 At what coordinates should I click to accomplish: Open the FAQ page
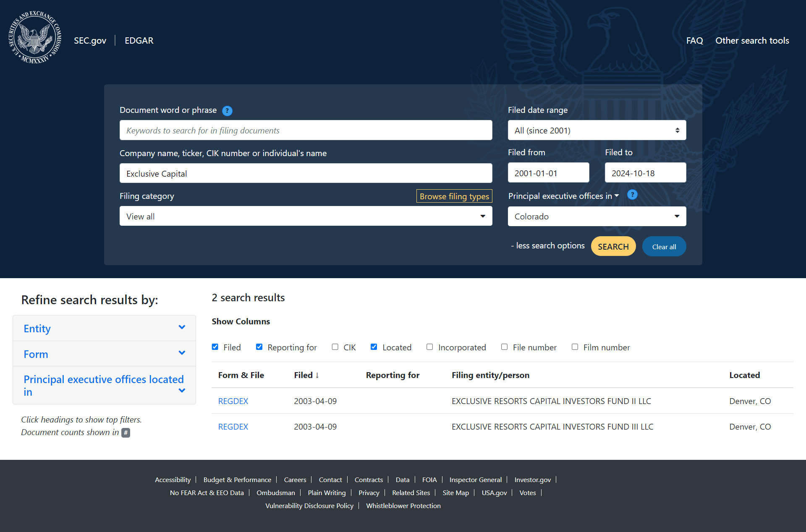[694, 41]
